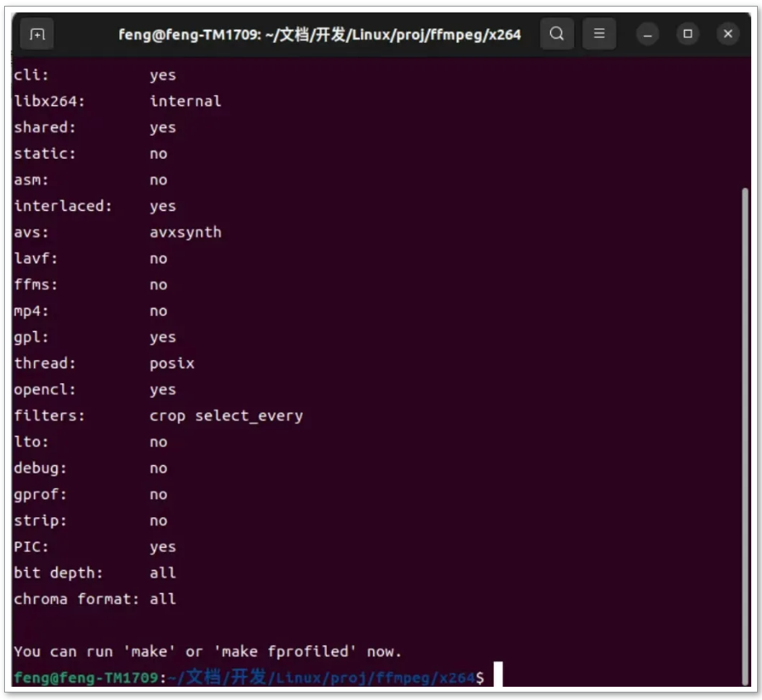Click the 'shared:' line

click(x=95, y=128)
